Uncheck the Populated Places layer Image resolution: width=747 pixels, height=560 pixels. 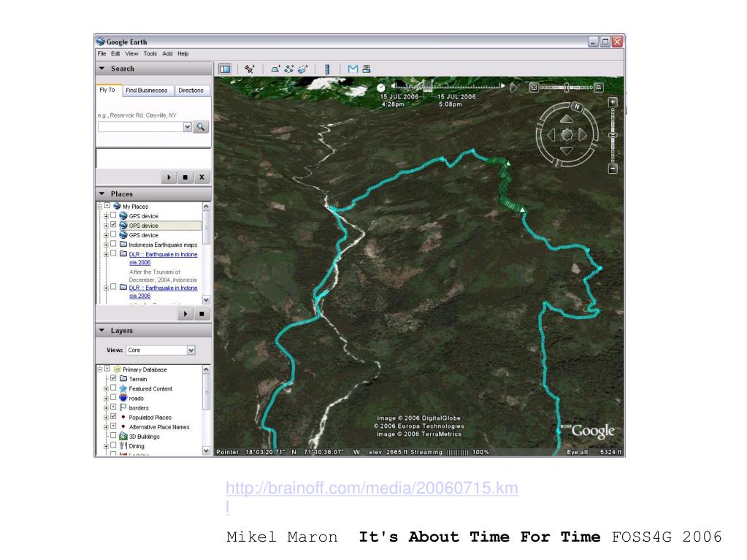(113, 416)
